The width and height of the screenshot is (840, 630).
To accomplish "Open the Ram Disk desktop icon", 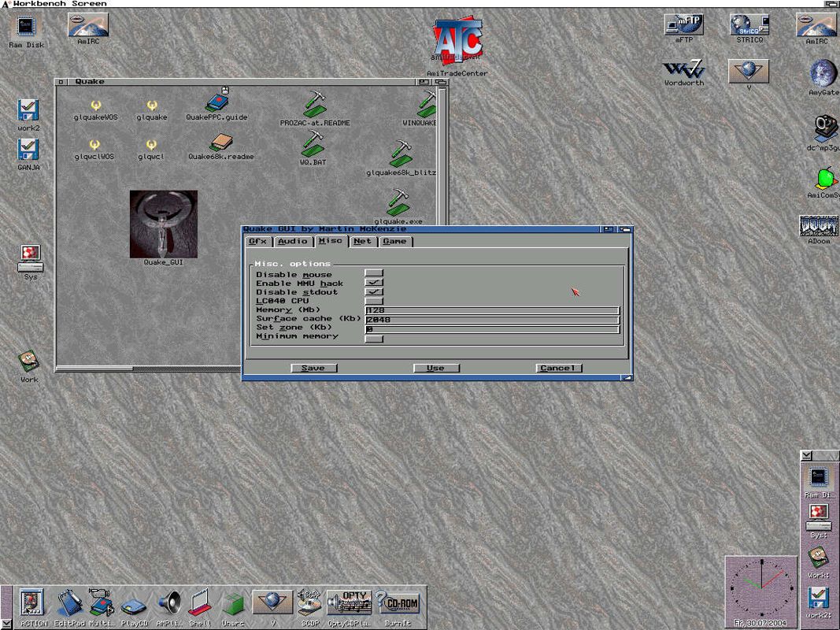I will [x=26, y=28].
